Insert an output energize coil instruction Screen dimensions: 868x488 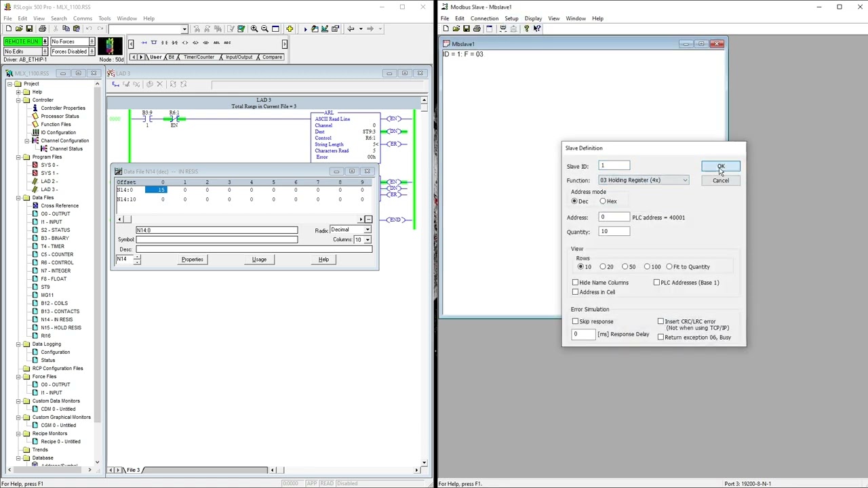(x=185, y=43)
